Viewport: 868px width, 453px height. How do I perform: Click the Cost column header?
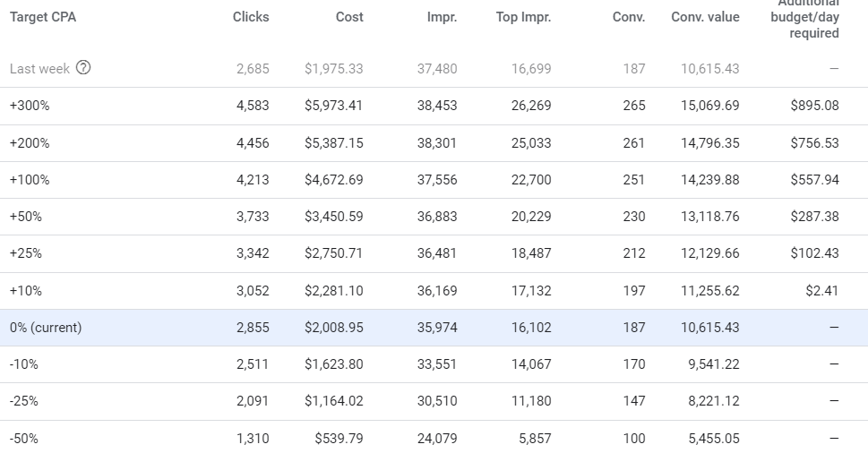pos(349,17)
